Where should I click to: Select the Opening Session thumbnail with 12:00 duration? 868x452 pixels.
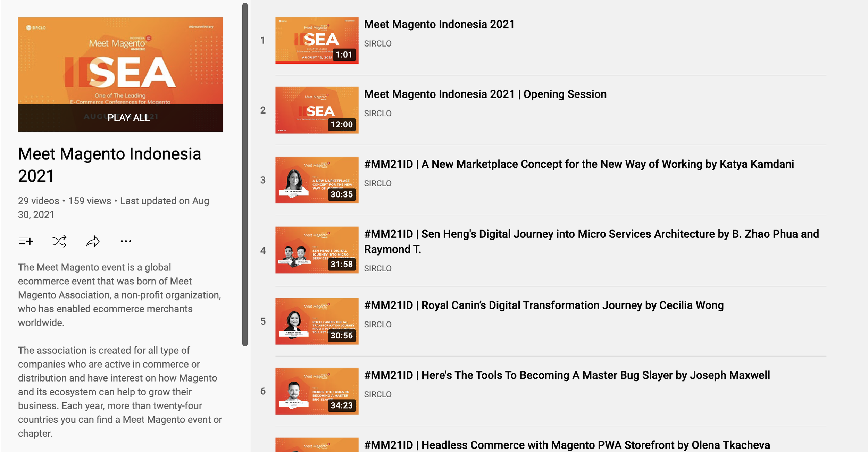316,110
